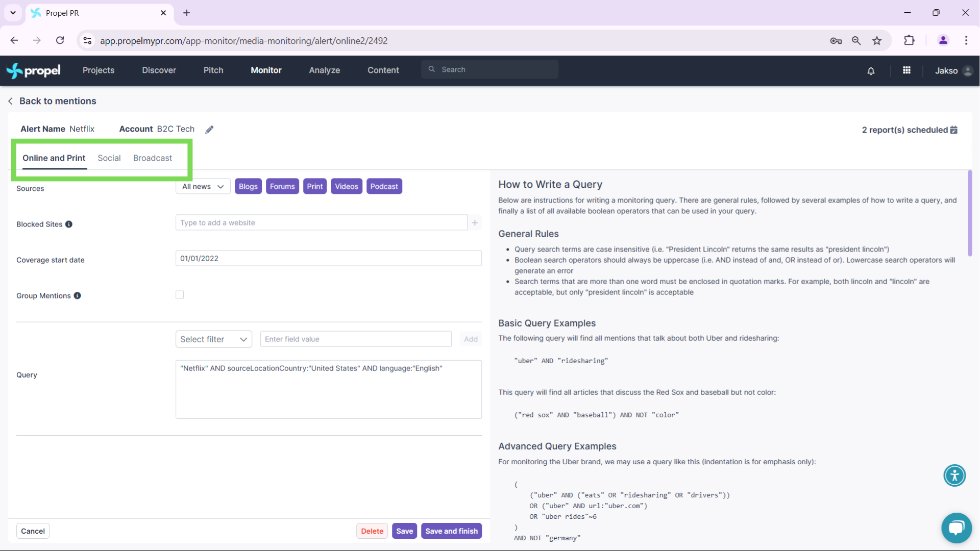Open the Projects menu
The height and width of the screenshot is (551, 980).
[99, 70]
